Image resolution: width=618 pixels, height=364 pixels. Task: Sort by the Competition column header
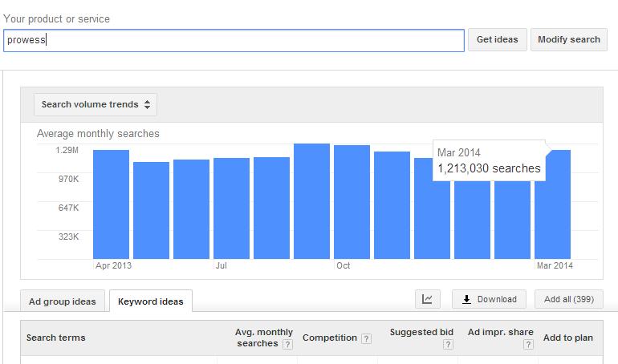click(x=330, y=338)
